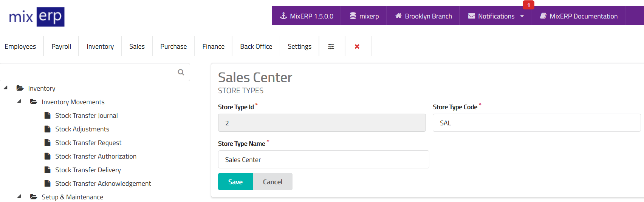Click the sliders icon in menu bar
The height and width of the screenshot is (202, 644).
click(331, 46)
